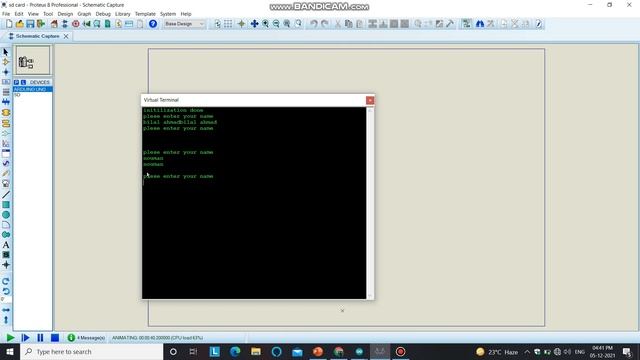
Task: Click the Zoom Out magnifier icon
Action: (276, 24)
